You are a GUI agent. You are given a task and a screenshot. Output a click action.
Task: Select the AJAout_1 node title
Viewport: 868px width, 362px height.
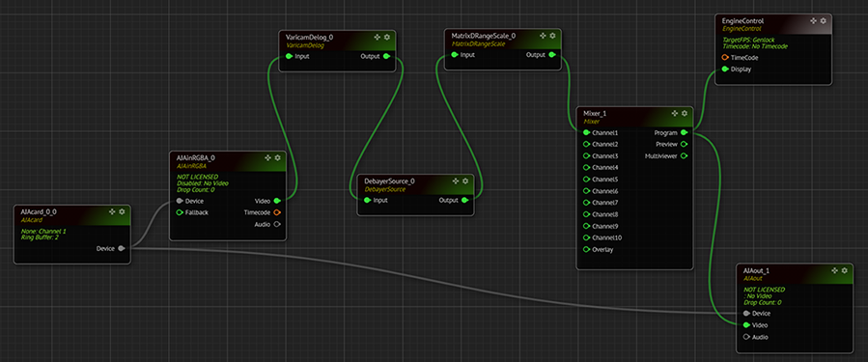pyautogui.click(x=756, y=270)
